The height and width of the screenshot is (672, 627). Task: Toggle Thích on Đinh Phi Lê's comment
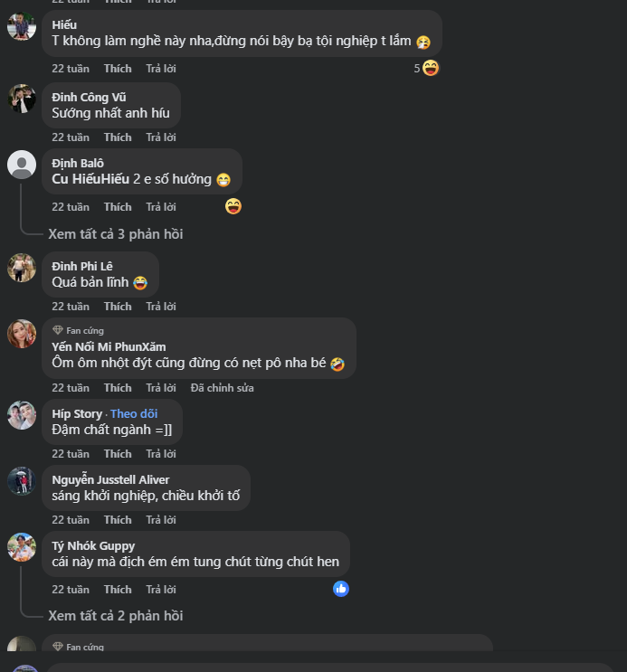pyautogui.click(x=118, y=307)
